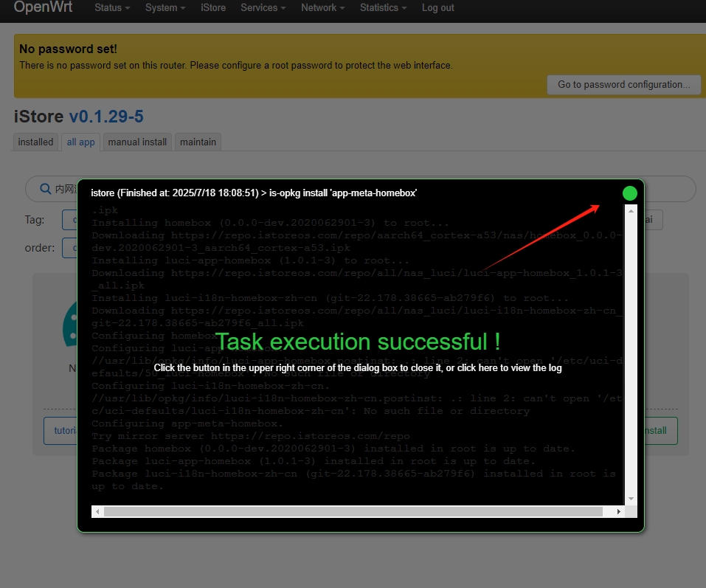Switch to the installed tab
This screenshot has width=706, height=588.
pyautogui.click(x=35, y=142)
